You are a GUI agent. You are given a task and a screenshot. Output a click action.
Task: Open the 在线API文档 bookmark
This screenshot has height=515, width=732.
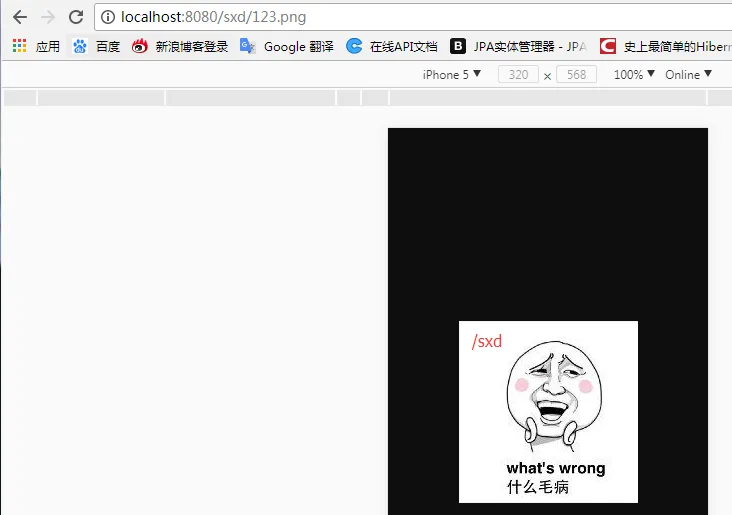(403, 46)
